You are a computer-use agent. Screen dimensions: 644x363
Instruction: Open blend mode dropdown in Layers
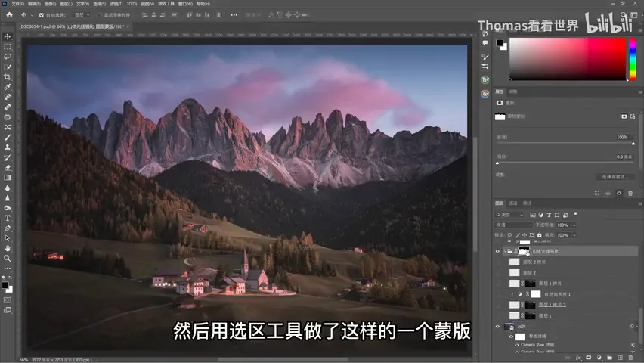point(514,225)
